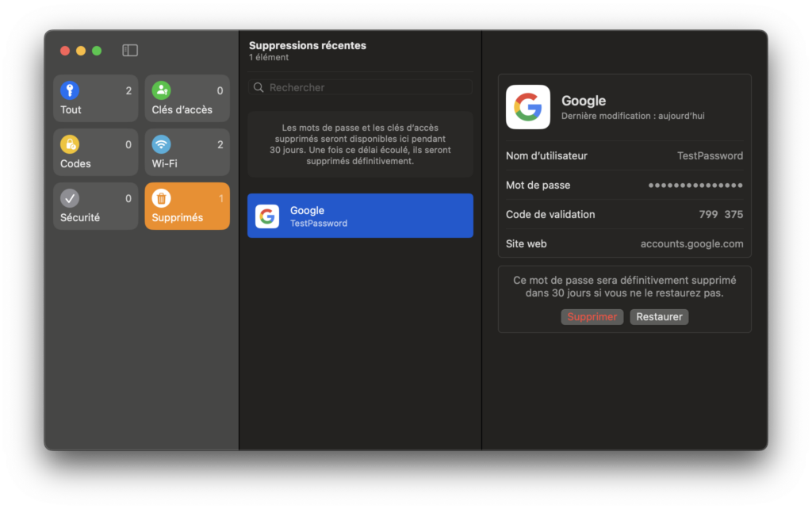Screen dimensions: 812x509
Task: Click the magnifying glass search icon
Action: 259,87
